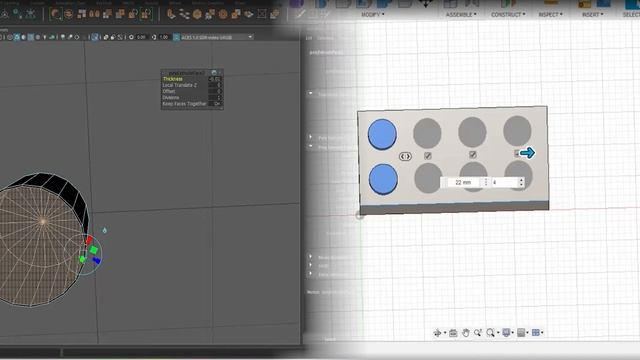Toggle Wireframe on Shaded in Maya's panel toolbar
The height and width of the screenshot is (360, 640).
[x=31, y=37]
